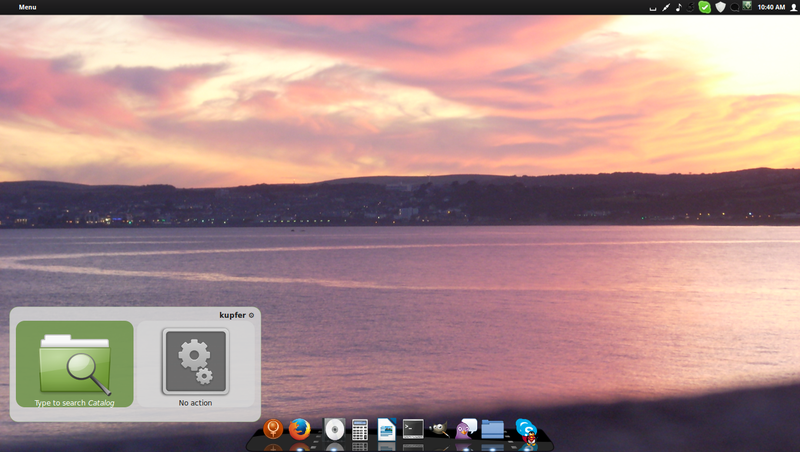800x452 pixels.
Task: Select the No action gears pane
Action: (x=195, y=364)
